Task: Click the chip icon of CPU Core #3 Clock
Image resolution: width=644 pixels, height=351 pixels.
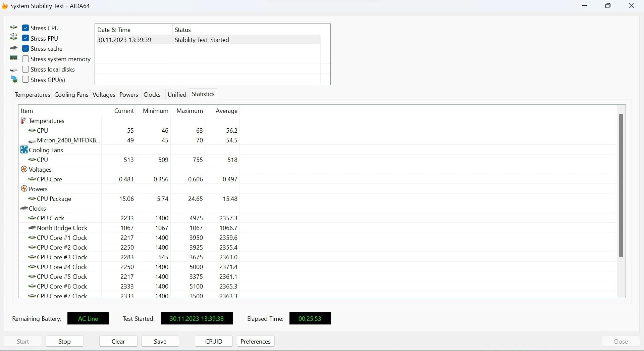Action: coord(32,257)
